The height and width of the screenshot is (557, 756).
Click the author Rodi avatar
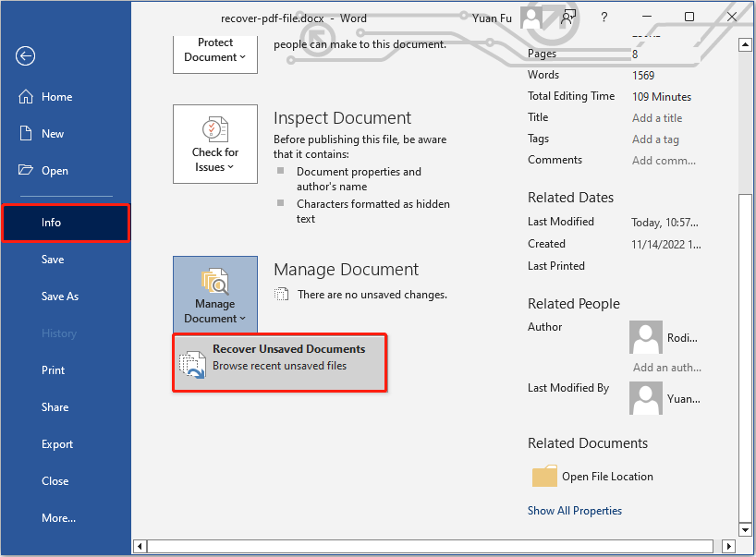[x=646, y=337]
